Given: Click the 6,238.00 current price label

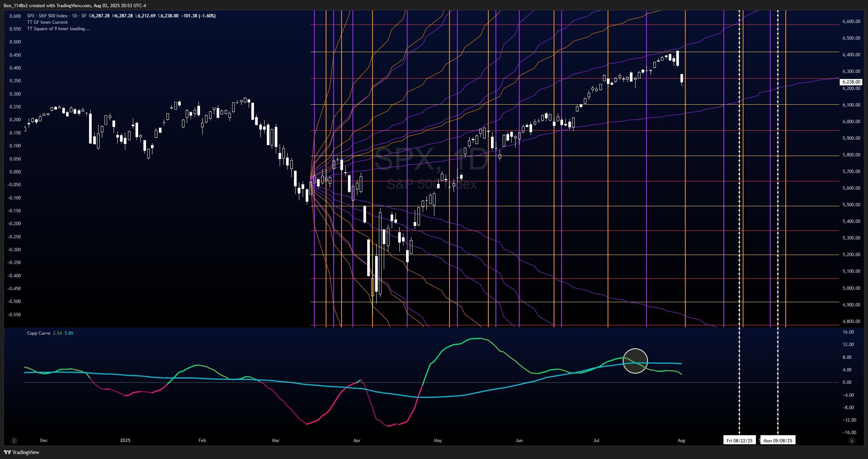Looking at the screenshot, I should coord(851,82).
